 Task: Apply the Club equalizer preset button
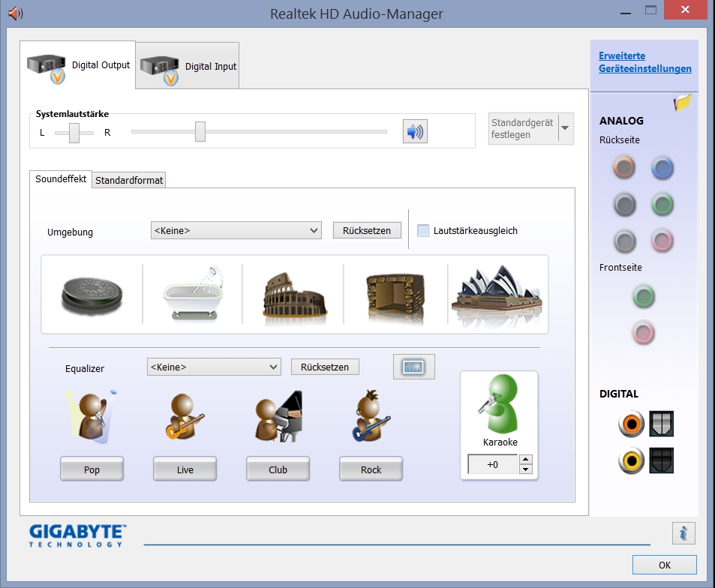[278, 469]
